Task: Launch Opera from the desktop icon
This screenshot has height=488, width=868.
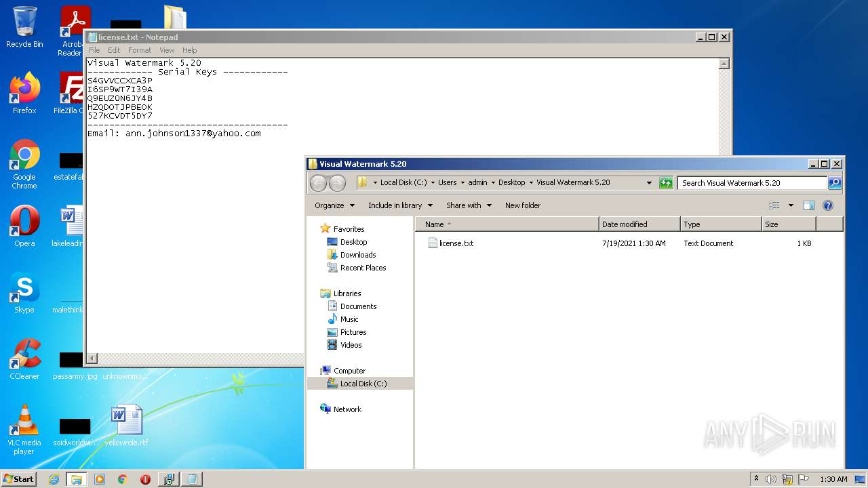Action: [24, 226]
